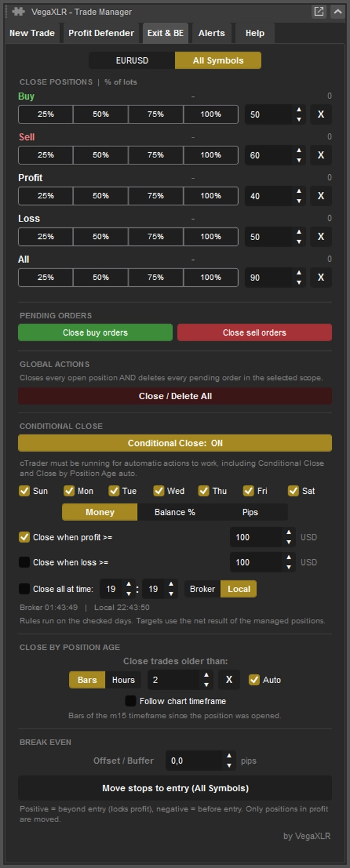Screen dimensions: 350x868
Task: Increase the All custom percent value
Action: point(299,273)
